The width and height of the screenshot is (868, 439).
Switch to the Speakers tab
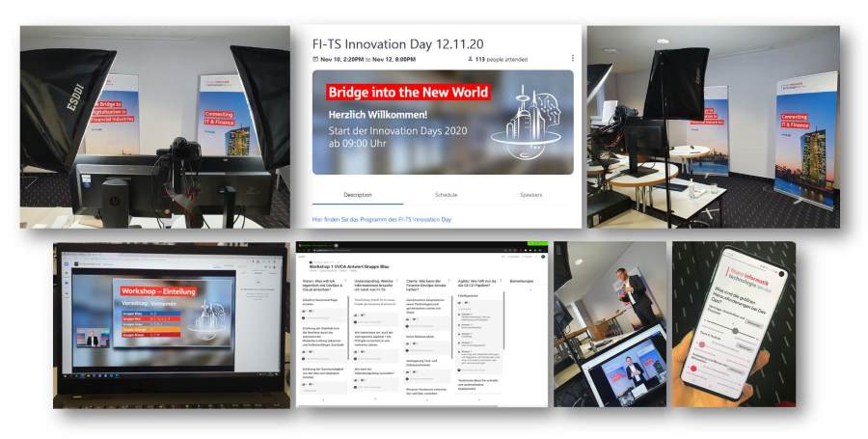530,195
